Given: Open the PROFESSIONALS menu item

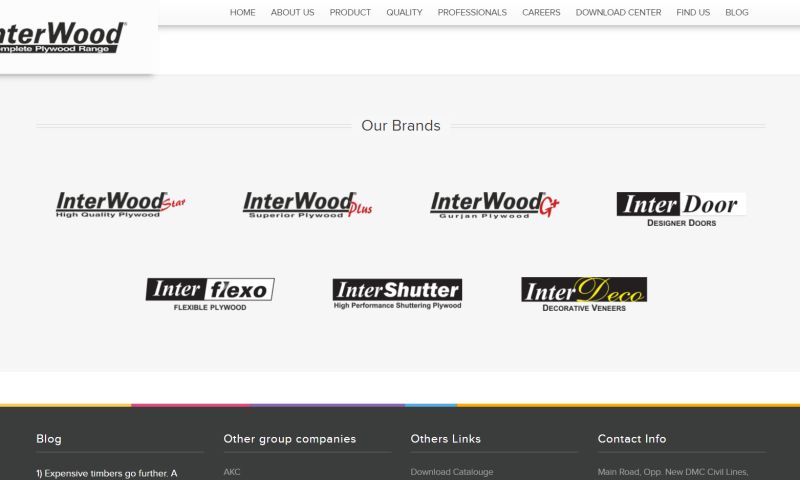Looking at the screenshot, I should [x=472, y=13].
